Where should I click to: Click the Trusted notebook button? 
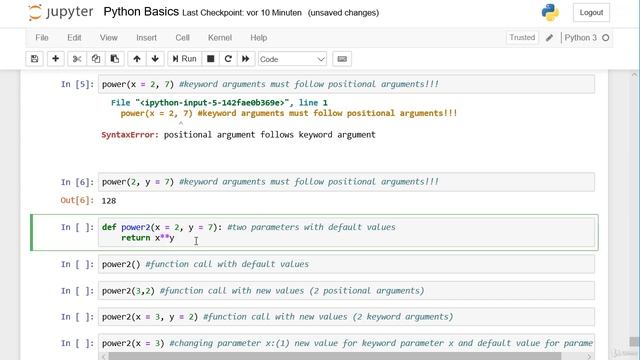pos(522,38)
